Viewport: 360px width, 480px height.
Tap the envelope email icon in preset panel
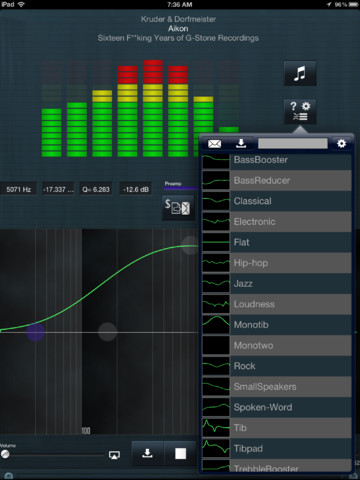click(x=214, y=144)
